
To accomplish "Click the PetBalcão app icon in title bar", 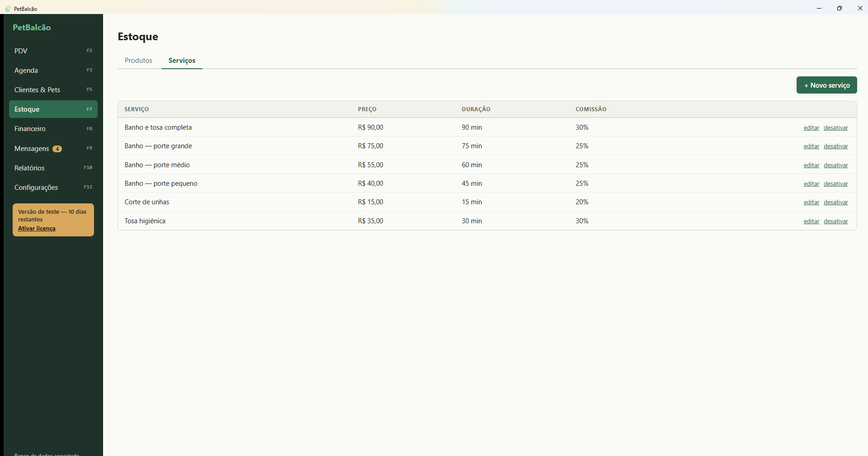I will pyautogui.click(x=8, y=9).
